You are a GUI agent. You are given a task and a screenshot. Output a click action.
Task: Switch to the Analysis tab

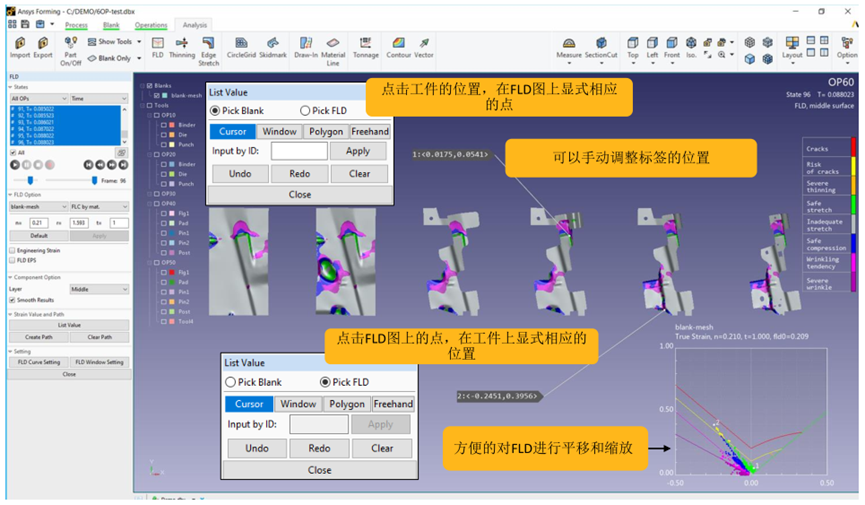(x=195, y=25)
